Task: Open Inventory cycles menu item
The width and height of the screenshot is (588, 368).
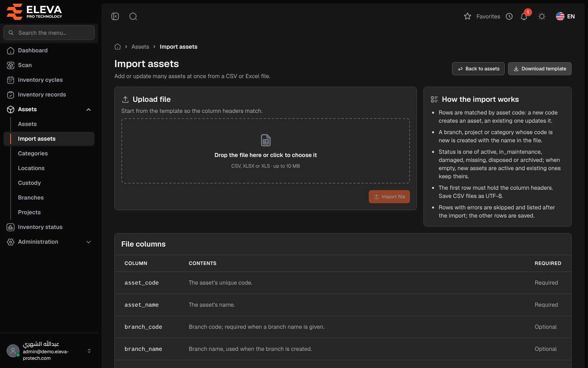Action: pyautogui.click(x=49, y=80)
